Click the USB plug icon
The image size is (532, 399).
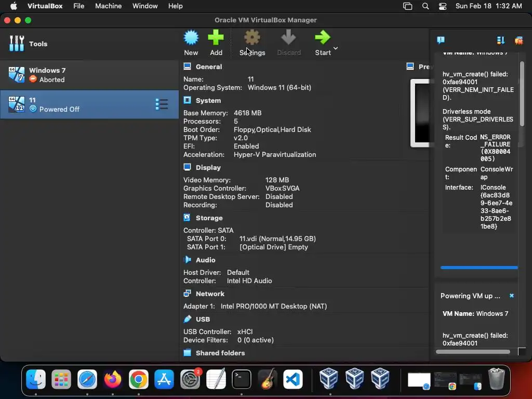pyautogui.click(x=187, y=319)
